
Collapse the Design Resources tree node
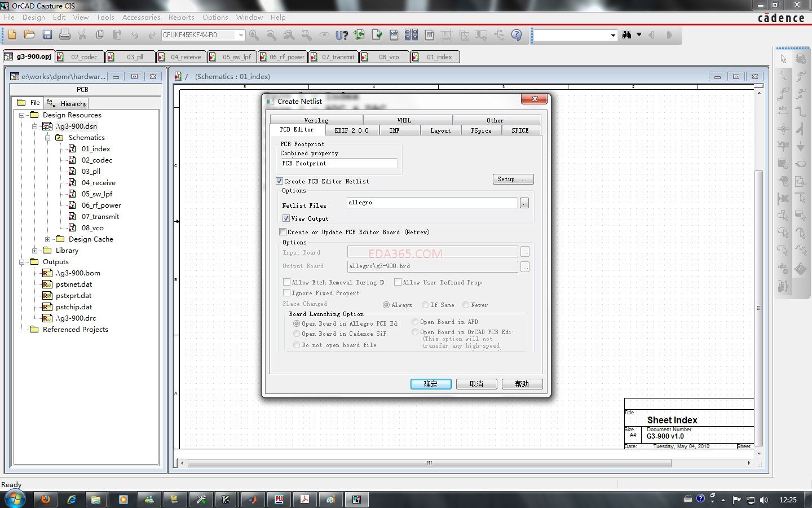22,115
